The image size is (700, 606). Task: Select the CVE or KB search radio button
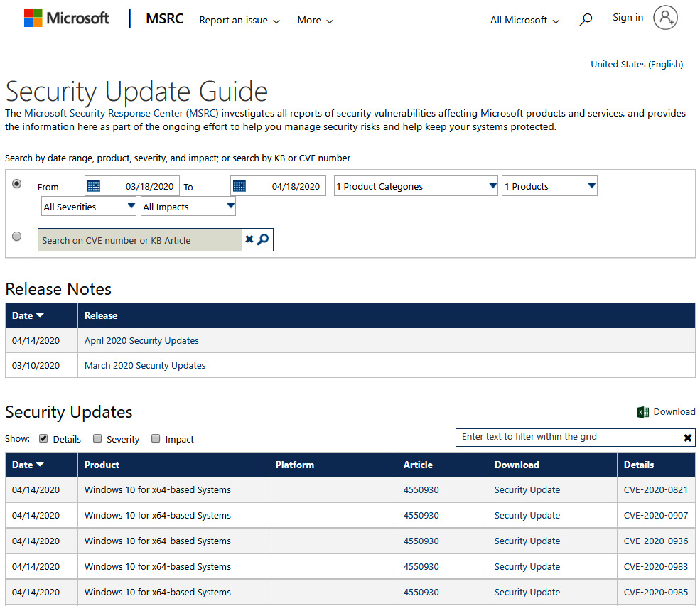pos(17,237)
